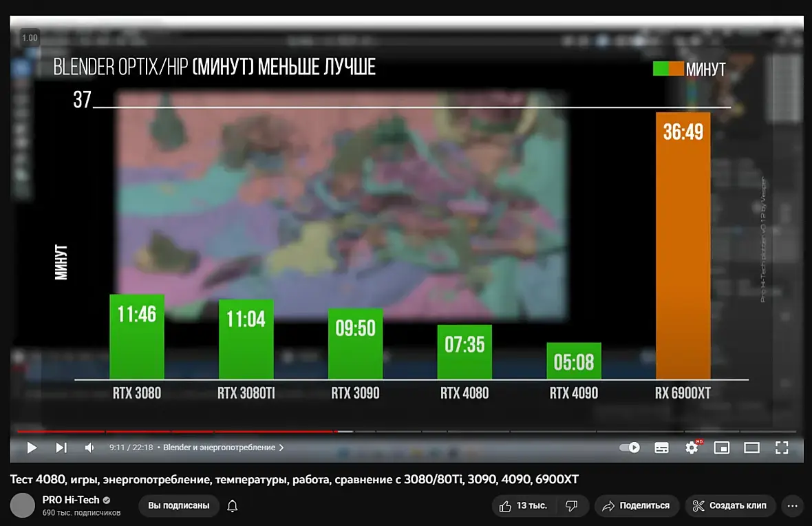Screen dimensions: 812x526
Task: Click the 690 тыс. подписчиков text
Action: coord(81,512)
